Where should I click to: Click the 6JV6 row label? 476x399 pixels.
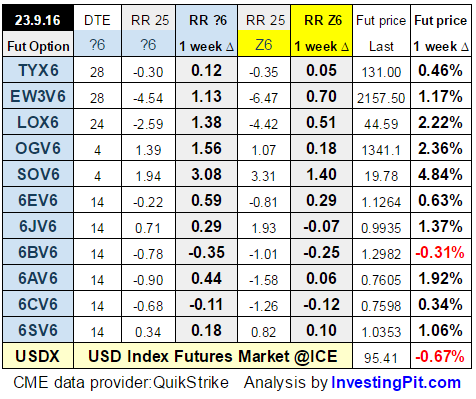38,226
